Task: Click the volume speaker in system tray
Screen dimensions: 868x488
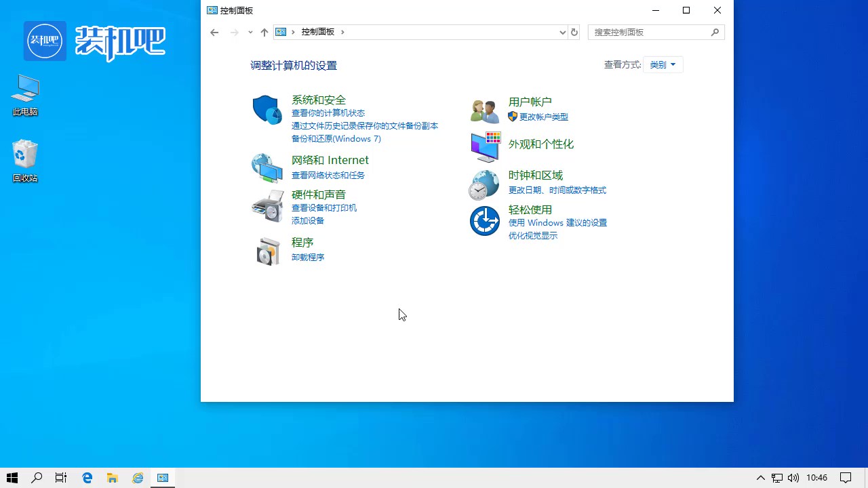Action: click(x=794, y=478)
